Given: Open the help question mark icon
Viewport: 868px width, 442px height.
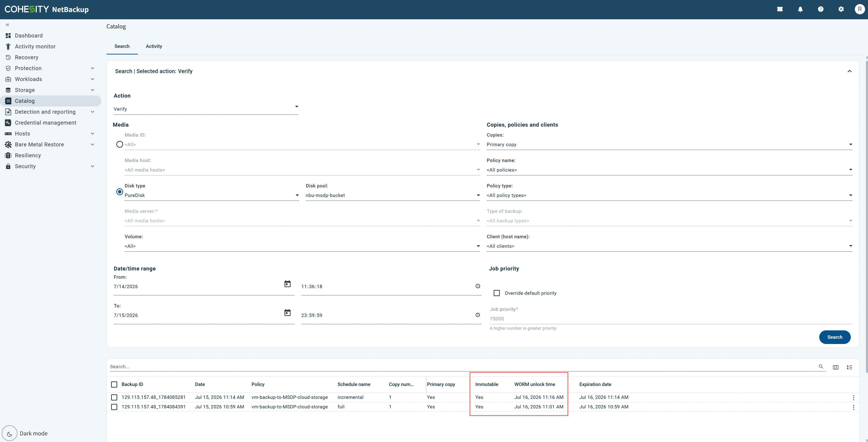Looking at the screenshot, I should click(821, 10).
